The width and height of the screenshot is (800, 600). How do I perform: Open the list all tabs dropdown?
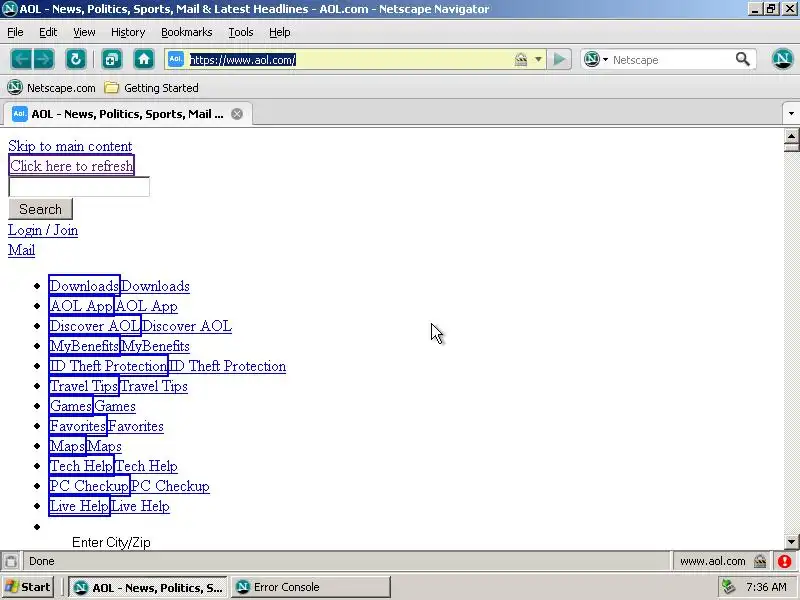[791, 113]
